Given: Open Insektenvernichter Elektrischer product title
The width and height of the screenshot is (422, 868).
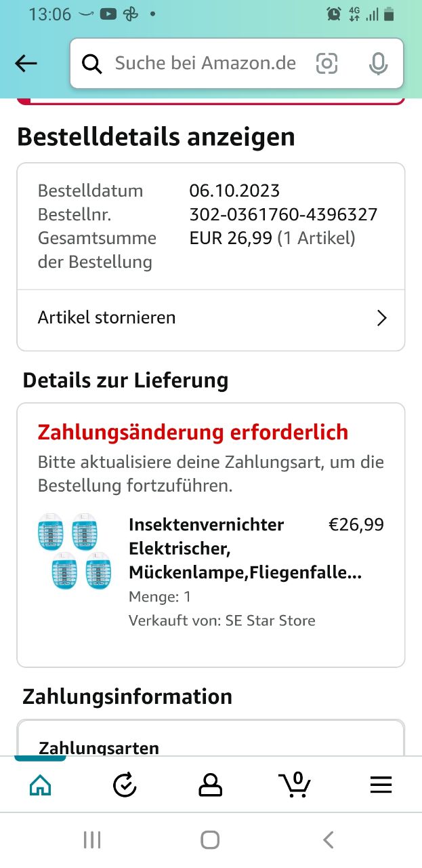Looking at the screenshot, I should click(224, 549).
